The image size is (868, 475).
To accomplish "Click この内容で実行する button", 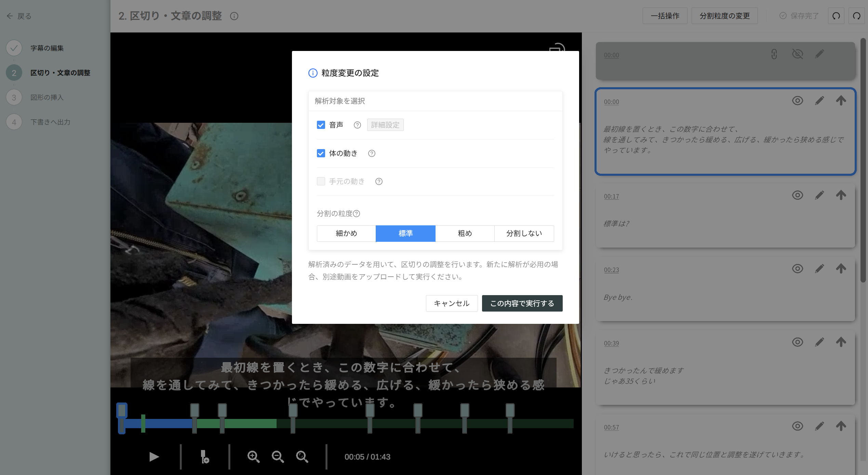I will 522,303.
